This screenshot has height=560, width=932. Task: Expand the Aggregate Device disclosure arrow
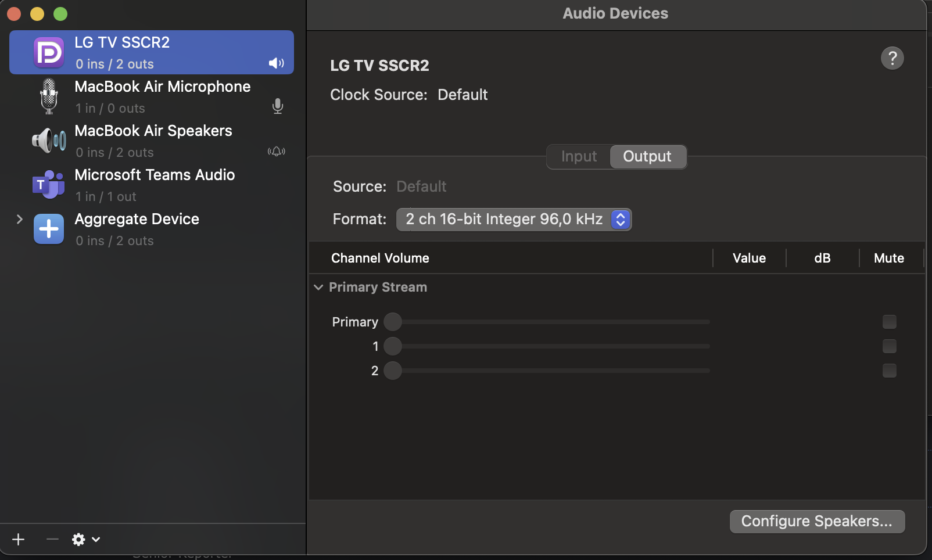(20, 219)
